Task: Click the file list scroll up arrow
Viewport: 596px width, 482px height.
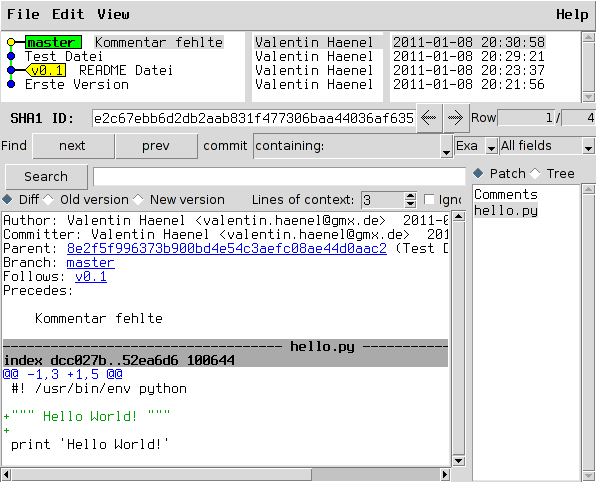Action: [x=588, y=189]
